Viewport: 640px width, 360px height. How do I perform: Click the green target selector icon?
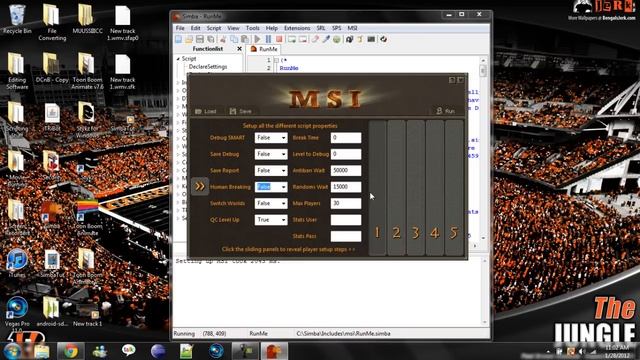(337, 39)
